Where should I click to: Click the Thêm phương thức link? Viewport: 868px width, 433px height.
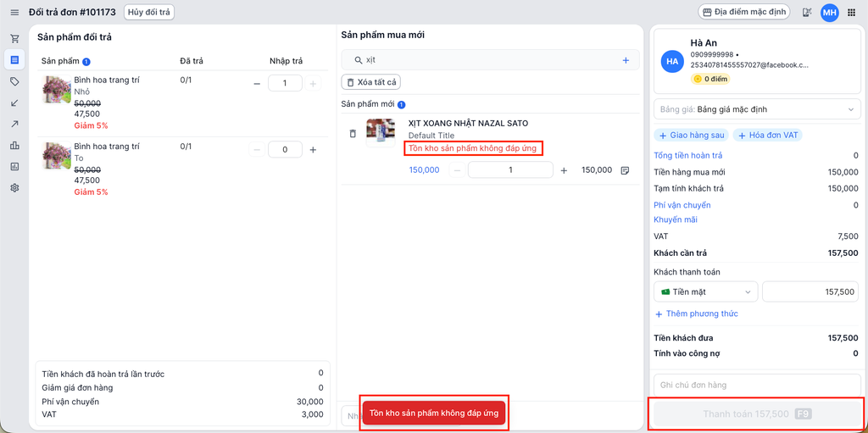pyautogui.click(x=696, y=314)
